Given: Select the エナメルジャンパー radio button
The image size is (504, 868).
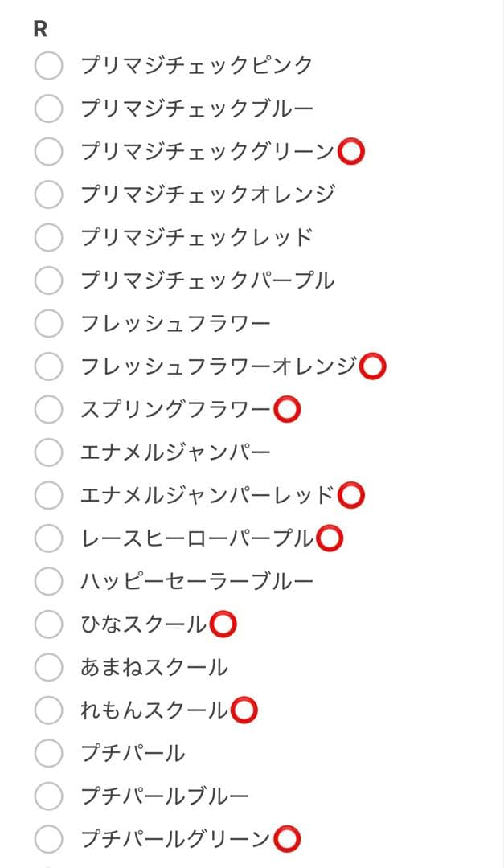Looking at the screenshot, I should pyautogui.click(x=49, y=452).
